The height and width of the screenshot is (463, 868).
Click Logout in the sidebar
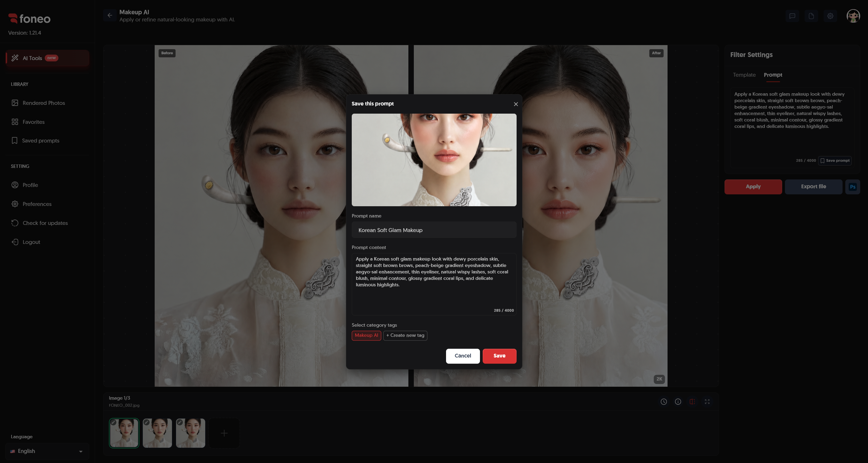(x=47, y=242)
